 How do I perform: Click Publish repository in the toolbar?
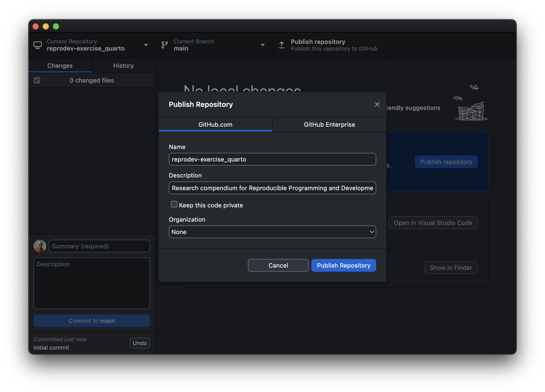330,45
